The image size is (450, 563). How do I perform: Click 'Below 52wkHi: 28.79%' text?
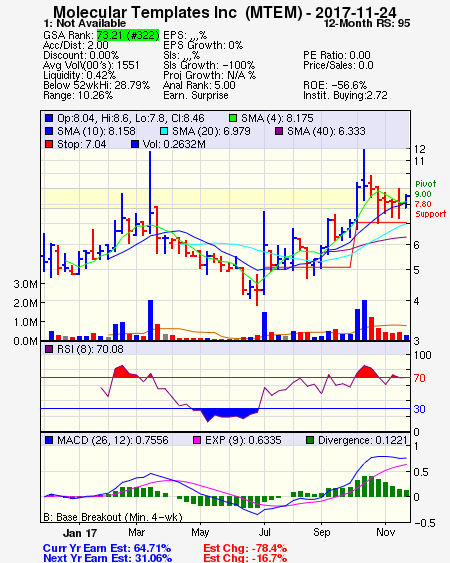pyautogui.click(x=96, y=85)
